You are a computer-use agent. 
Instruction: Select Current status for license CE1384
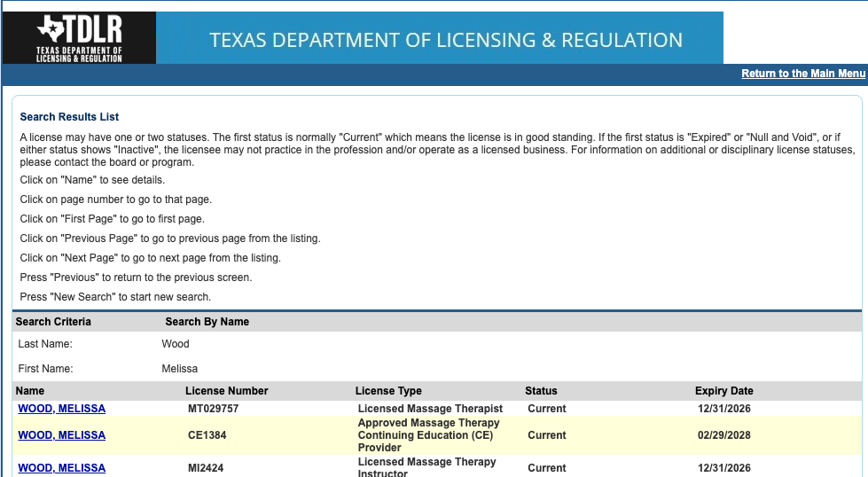point(547,435)
